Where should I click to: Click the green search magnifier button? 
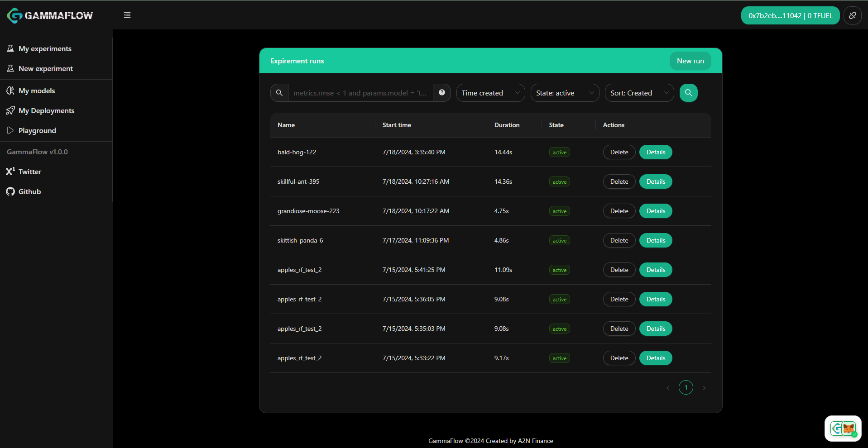tap(688, 93)
